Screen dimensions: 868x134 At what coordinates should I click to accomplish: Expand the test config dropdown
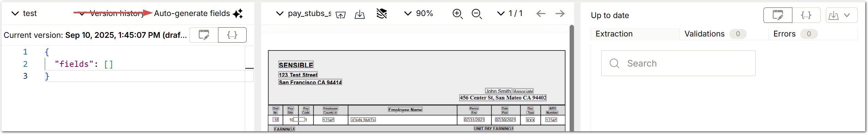pyautogui.click(x=24, y=13)
